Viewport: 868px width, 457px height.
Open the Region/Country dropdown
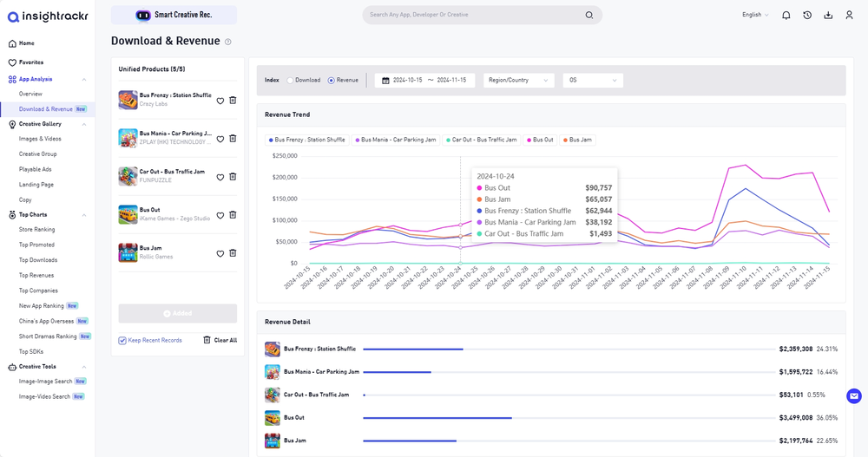(x=518, y=81)
